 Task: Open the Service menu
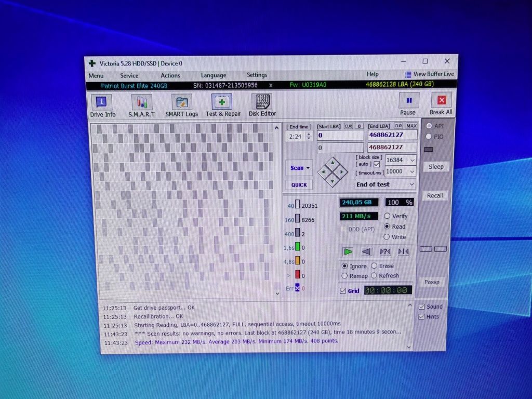(129, 76)
